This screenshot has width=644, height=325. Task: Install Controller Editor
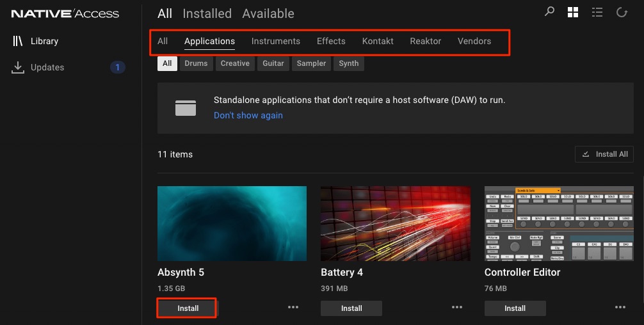point(515,308)
